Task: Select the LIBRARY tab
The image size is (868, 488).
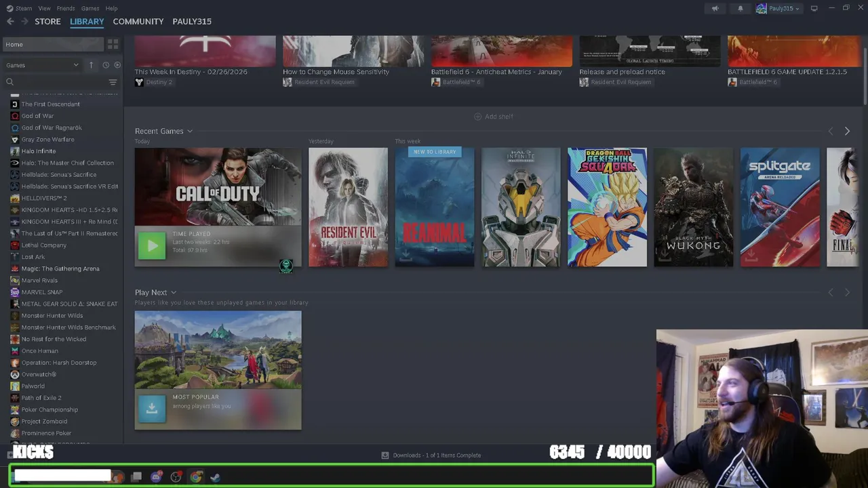Action: (x=87, y=22)
